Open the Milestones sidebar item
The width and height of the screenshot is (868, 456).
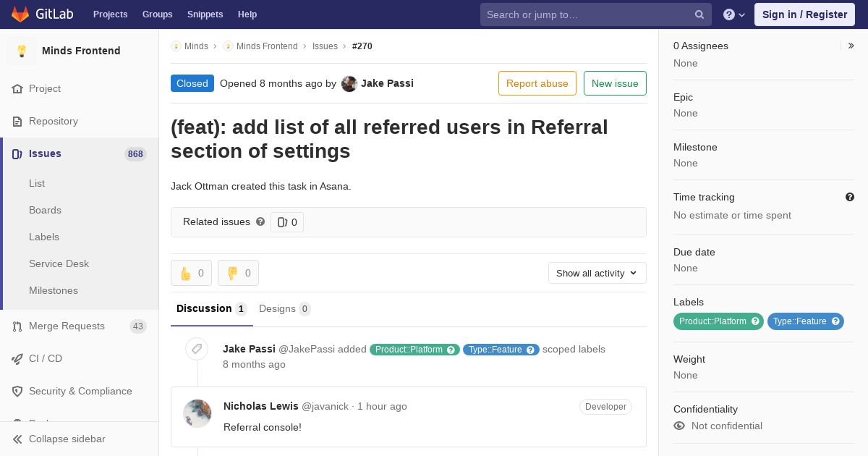tap(54, 290)
